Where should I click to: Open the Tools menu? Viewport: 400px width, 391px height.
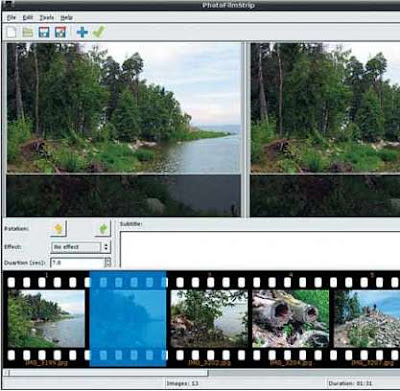46,17
